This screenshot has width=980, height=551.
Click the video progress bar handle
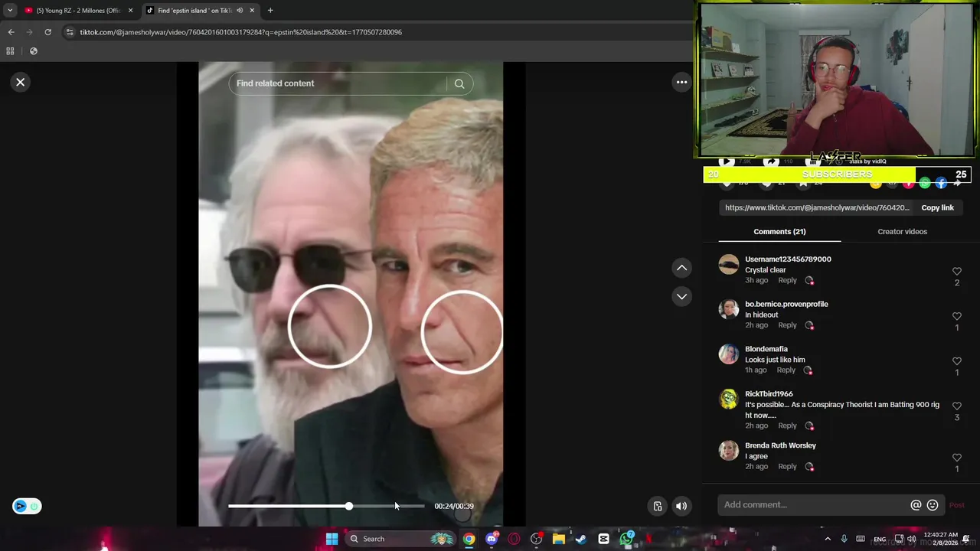pyautogui.click(x=349, y=506)
